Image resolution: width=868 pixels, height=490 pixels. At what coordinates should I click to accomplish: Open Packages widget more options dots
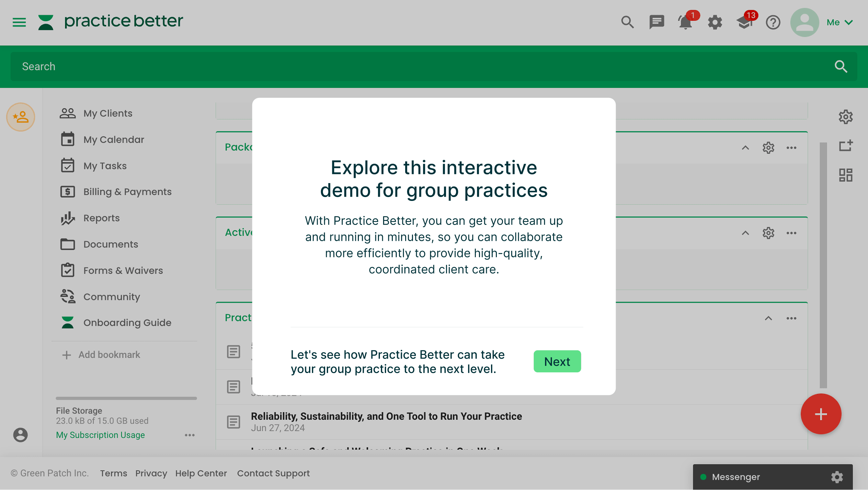coord(791,148)
